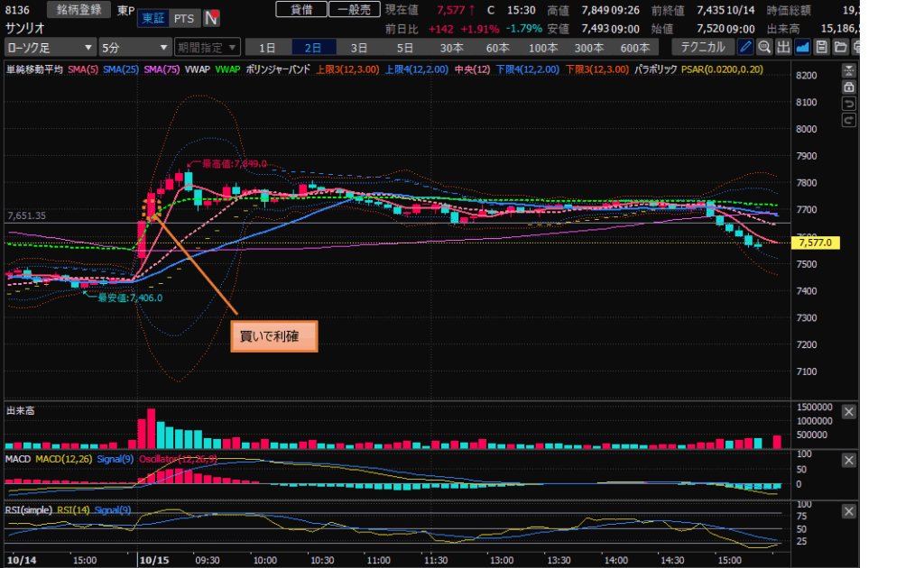Toggle the area chart display icon
Viewport: 924px width, 568px height.
point(802,47)
